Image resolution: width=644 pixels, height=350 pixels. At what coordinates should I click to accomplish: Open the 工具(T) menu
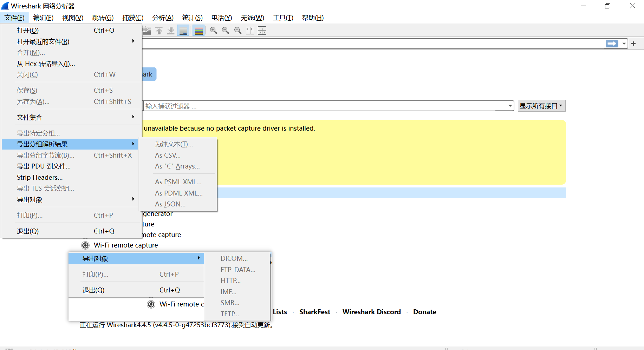283,18
